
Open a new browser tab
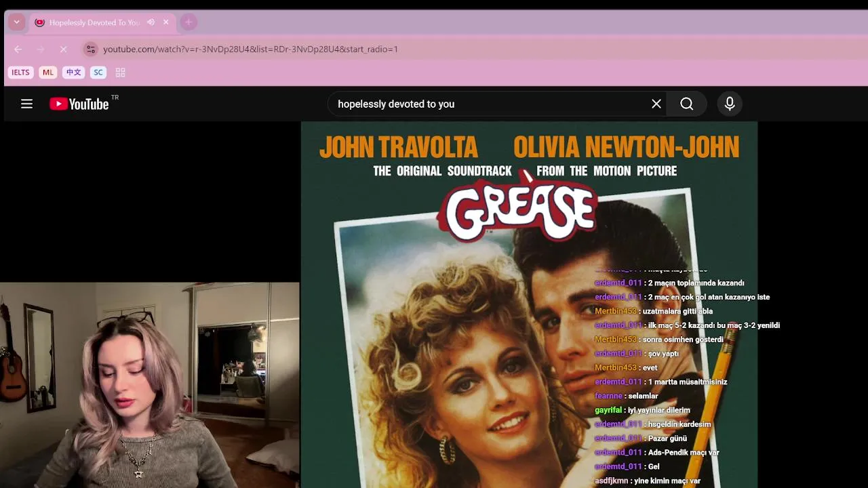tap(189, 22)
